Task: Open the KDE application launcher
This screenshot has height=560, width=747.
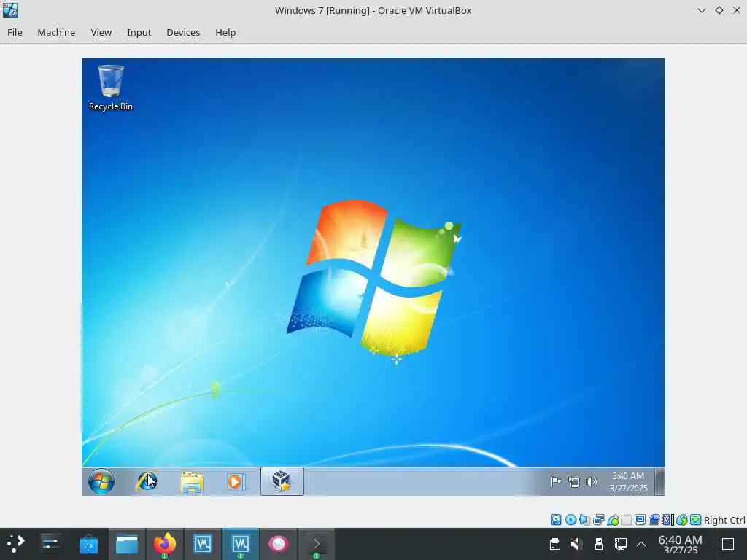Action: [x=16, y=544]
